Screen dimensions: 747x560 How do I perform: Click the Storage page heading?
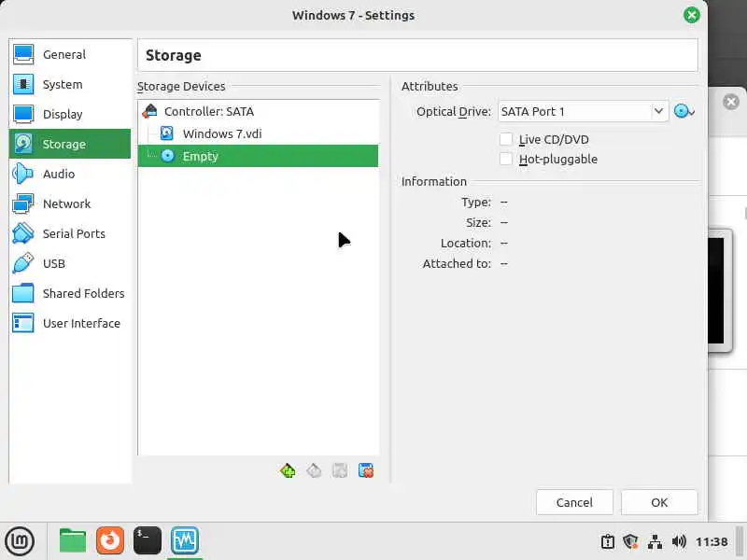pyautogui.click(x=174, y=55)
